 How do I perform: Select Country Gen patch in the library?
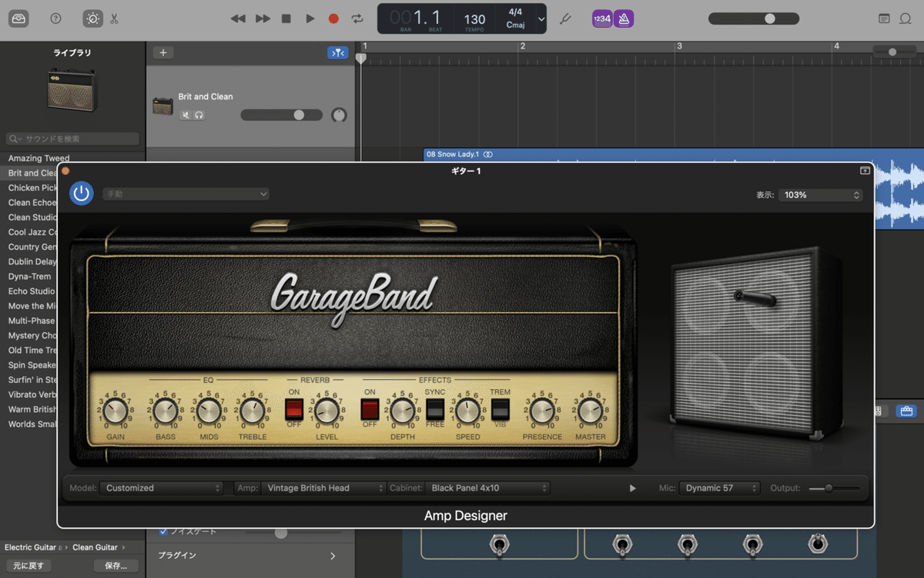click(32, 247)
